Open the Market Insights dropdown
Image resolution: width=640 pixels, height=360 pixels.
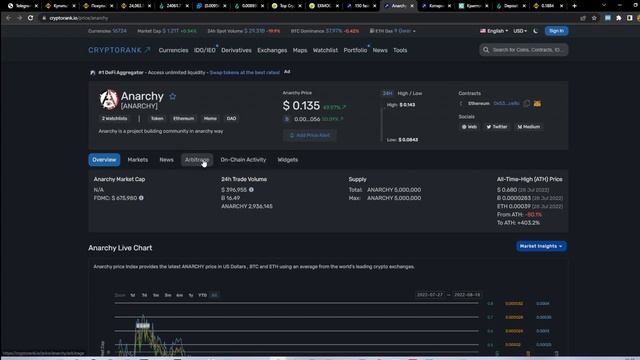[541, 246]
